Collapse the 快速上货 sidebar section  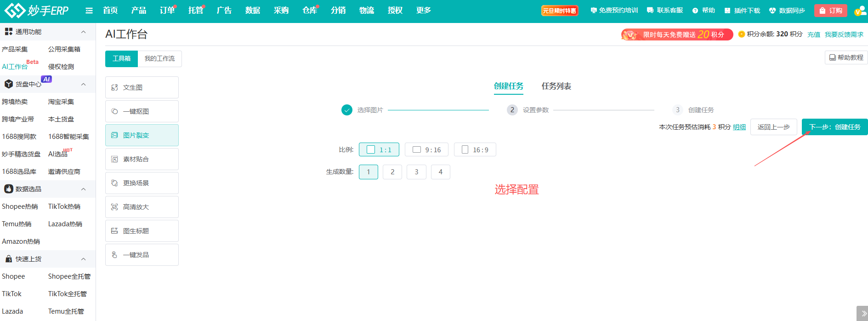(83, 259)
